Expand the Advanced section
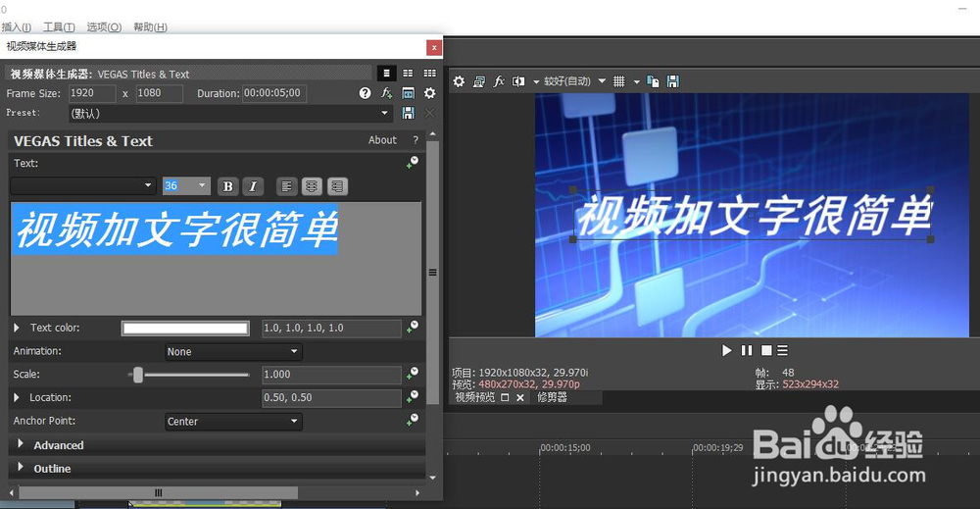Image resolution: width=980 pixels, height=509 pixels. (x=20, y=444)
